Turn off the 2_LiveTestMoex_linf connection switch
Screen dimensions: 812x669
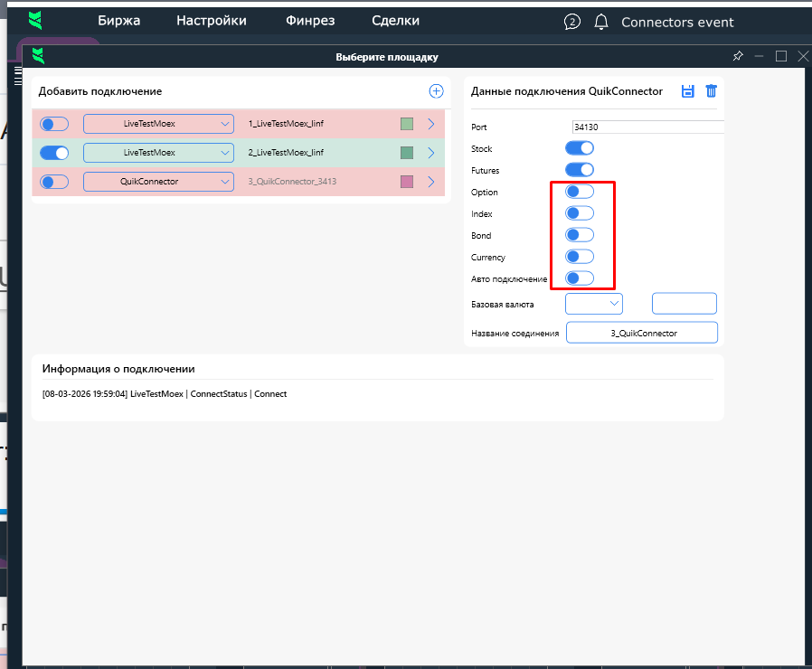(x=54, y=153)
